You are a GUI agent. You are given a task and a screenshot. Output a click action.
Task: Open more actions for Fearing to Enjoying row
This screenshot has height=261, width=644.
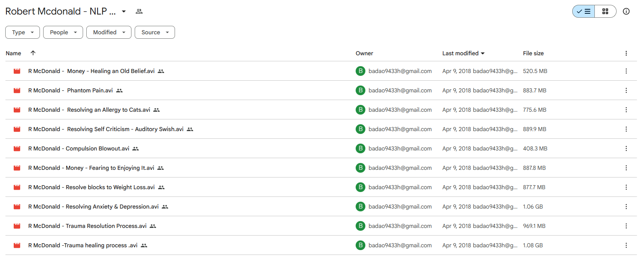click(626, 168)
